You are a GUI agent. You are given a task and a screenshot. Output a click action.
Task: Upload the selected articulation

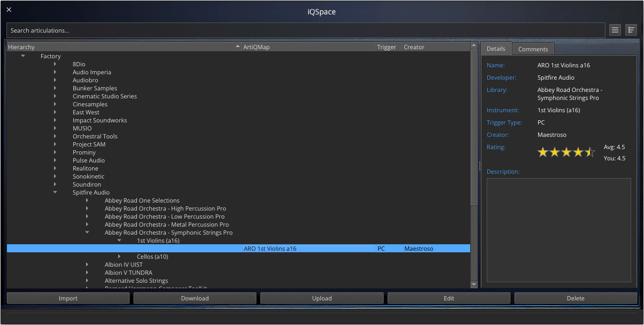[321, 298]
